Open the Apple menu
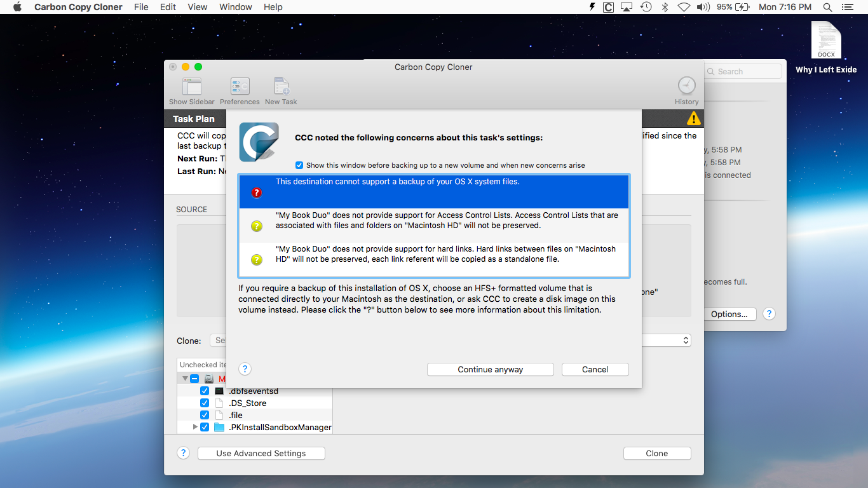This screenshot has height=488, width=868. coord(17,7)
